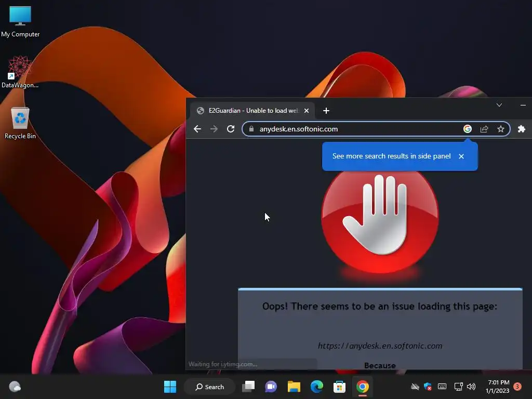Reload the current page
Viewport: 532px width, 399px height.
[231, 129]
